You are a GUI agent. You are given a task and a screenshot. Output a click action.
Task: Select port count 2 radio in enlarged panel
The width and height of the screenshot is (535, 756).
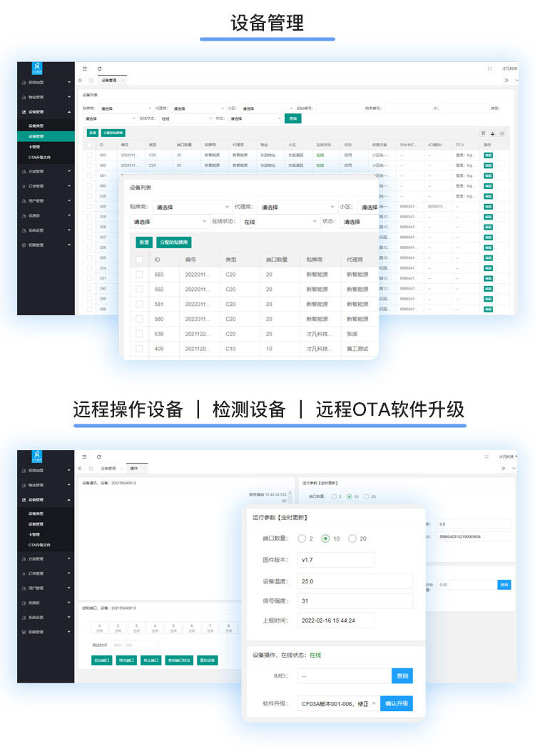click(x=302, y=538)
